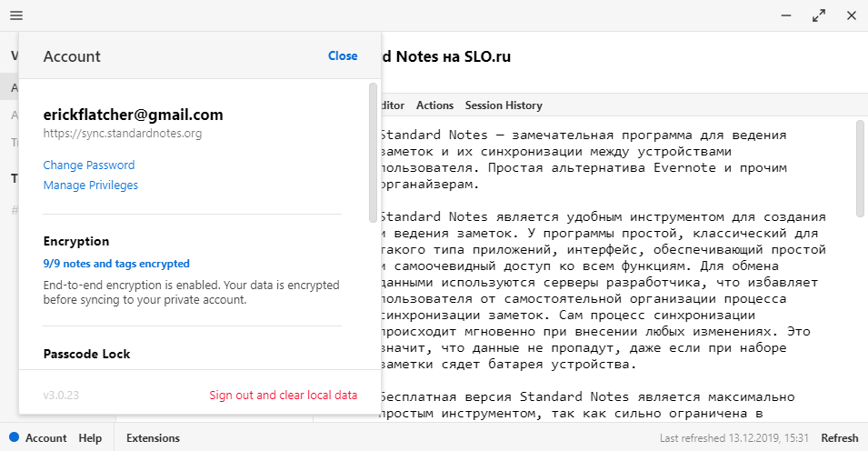The height and width of the screenshot is (451, 868).
Task: Open the Change Password link
Action: click(x=88, y=165)
